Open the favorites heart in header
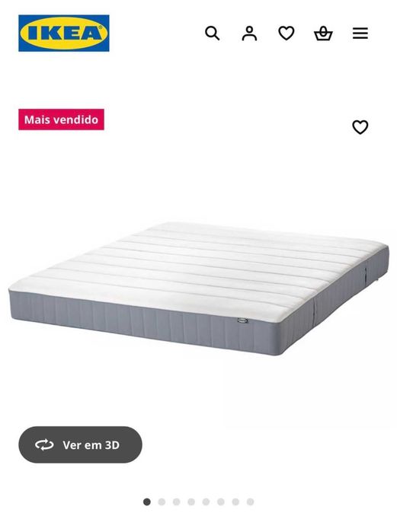The image size is (397, 532). coord(287,33)
